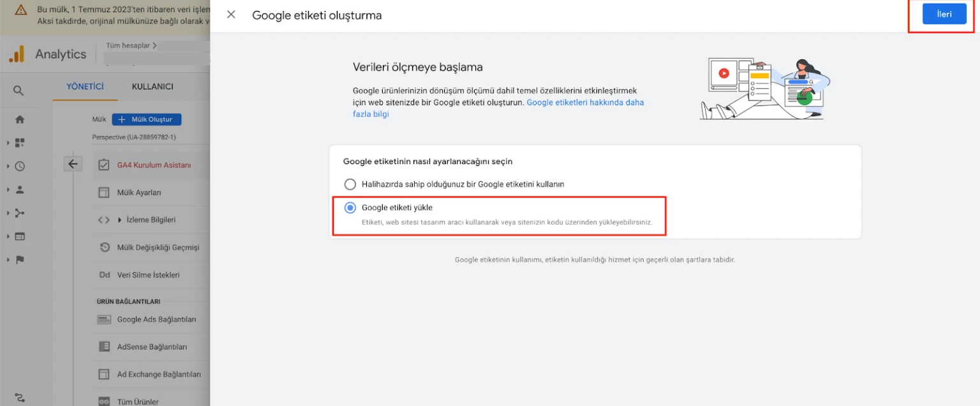Open Veri Silme İstekleri
This screenshot has width=980, height=406.
[153, 274]
